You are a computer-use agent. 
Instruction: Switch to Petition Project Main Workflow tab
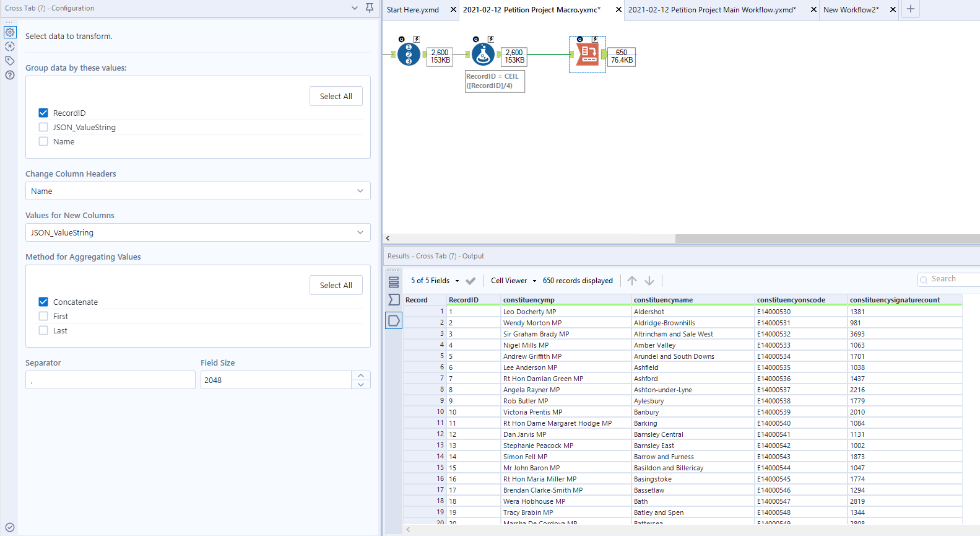(x=711, y=10)
